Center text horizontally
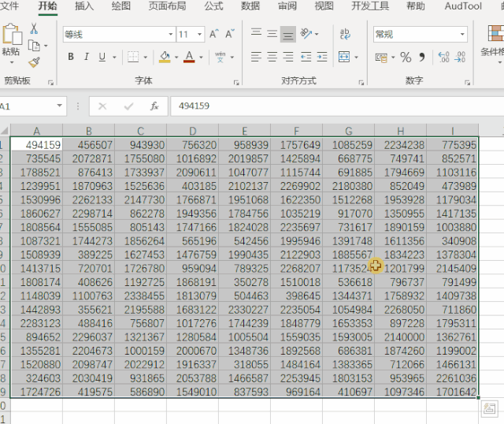 pos(272,57)
